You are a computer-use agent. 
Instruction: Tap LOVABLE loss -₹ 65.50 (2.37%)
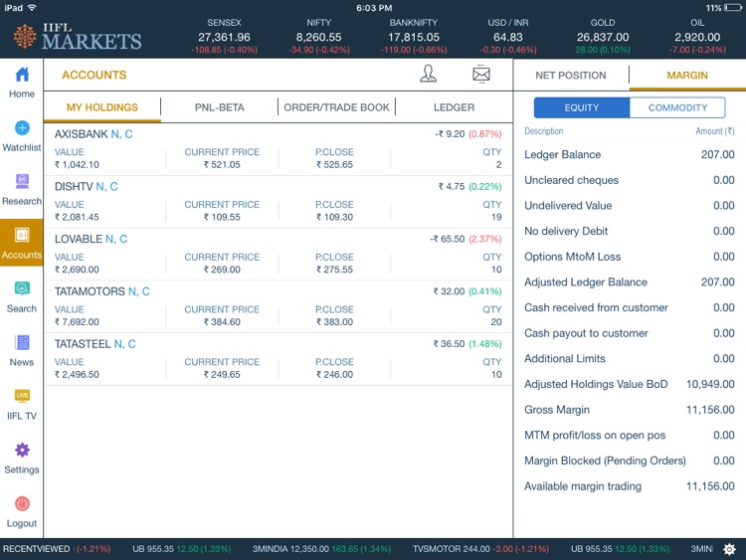click(x=466, y=239)
